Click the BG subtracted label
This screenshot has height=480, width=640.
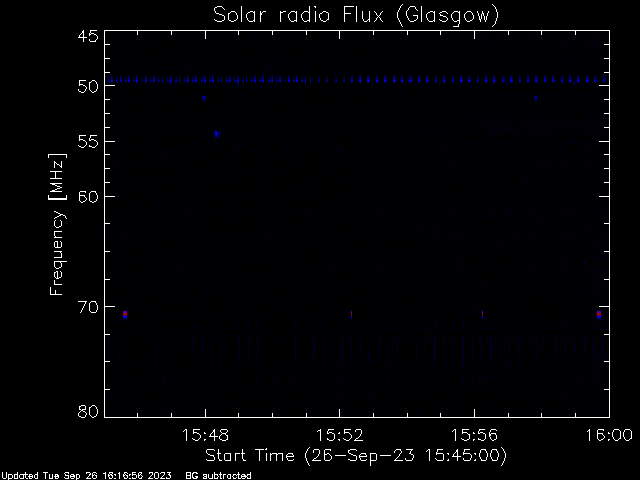point(218,476)
